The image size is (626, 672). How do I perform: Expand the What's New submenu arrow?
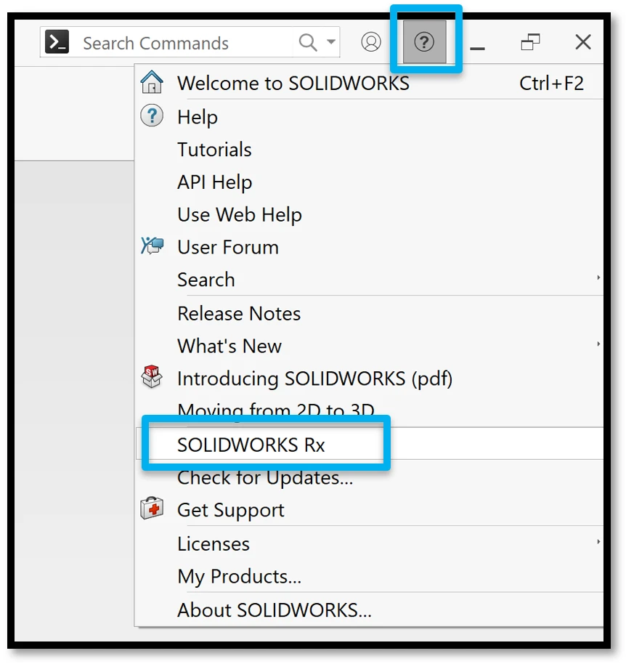[x=598, y=344]
